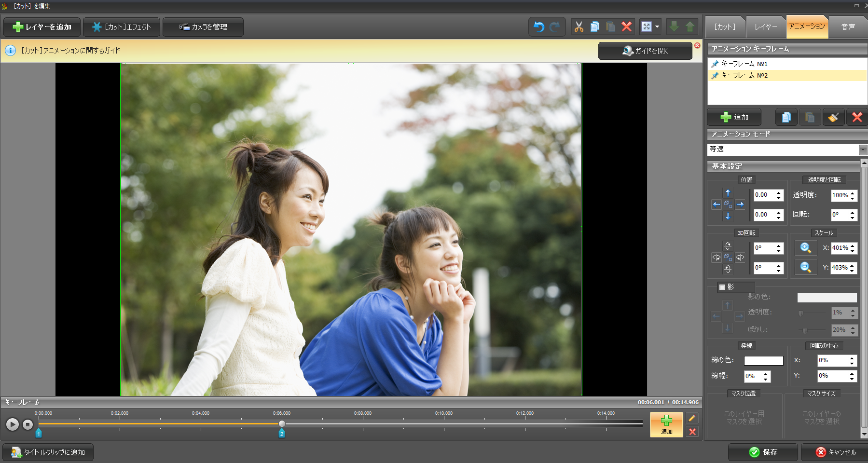Viewport: 868px width, 463px height.
Task: Close the yellow animation guide bar
Action: point(697,45)
